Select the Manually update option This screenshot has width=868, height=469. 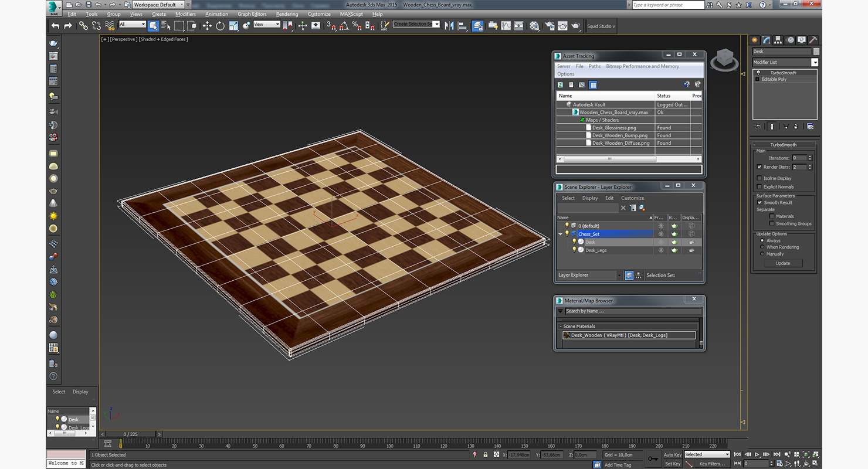tap(762, 254)
